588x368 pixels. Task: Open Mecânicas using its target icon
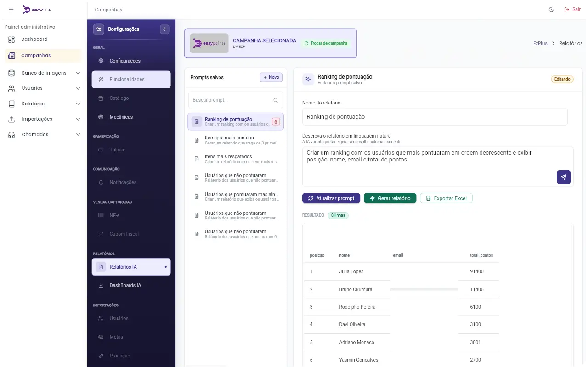[100, 117]
